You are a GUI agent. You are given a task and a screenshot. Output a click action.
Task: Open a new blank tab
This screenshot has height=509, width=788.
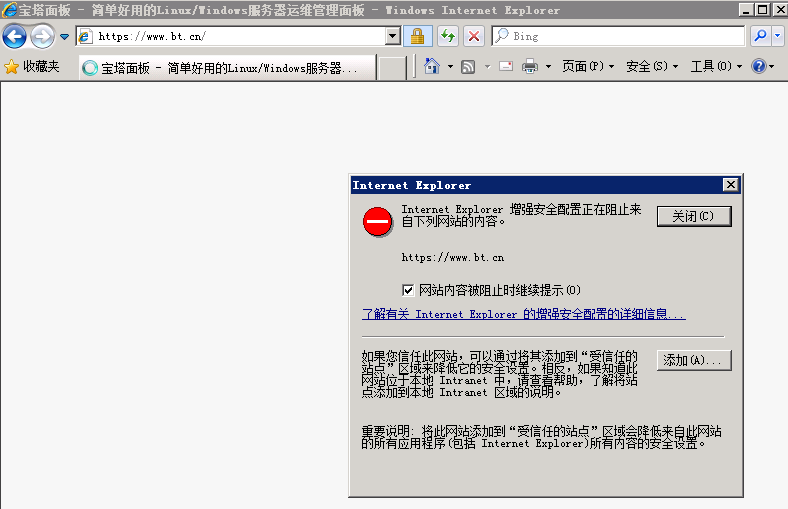click(392, 68)
